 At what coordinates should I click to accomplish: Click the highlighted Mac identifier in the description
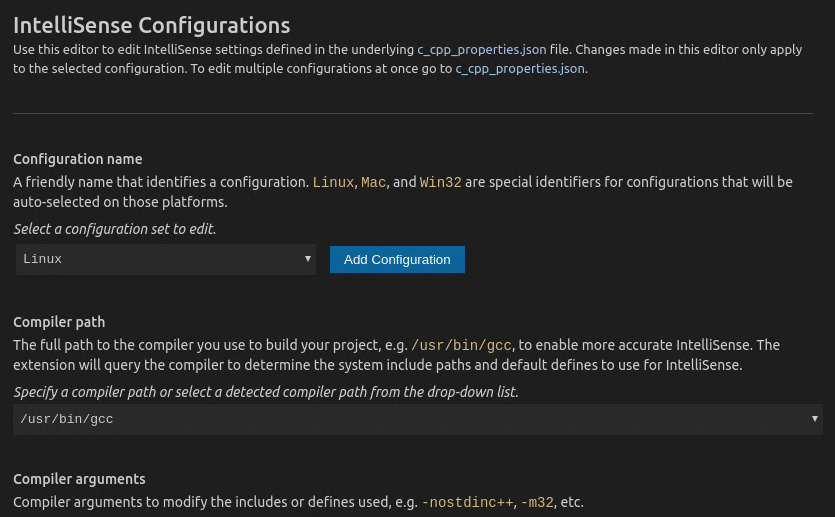(x=373, y=182)
